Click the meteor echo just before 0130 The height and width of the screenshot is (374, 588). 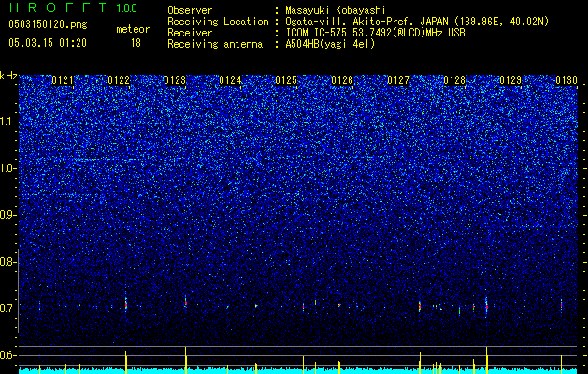click(562, 305)
